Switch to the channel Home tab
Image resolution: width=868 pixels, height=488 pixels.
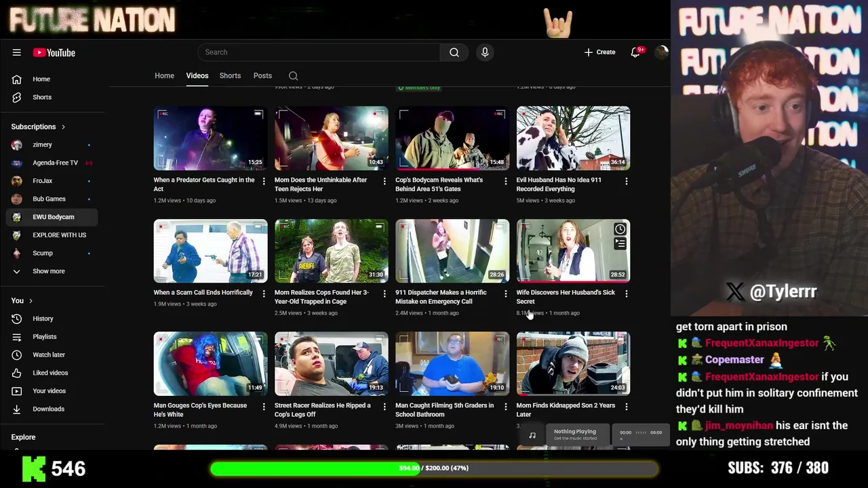(164, 76)
